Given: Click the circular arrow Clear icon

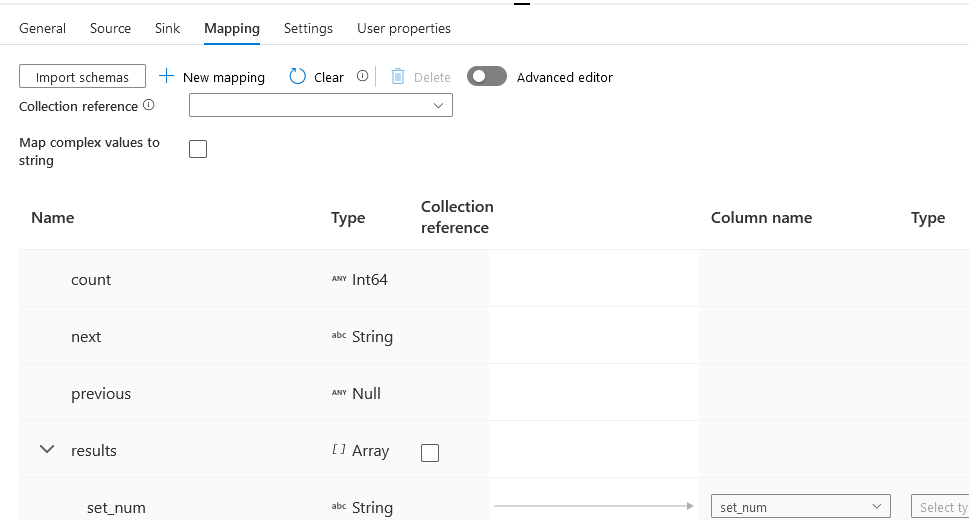Looking at the screenshot, I should coord(298,76).
